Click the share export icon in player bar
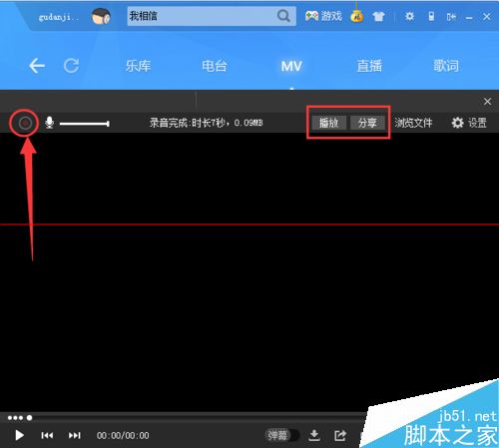 [340, 435]
